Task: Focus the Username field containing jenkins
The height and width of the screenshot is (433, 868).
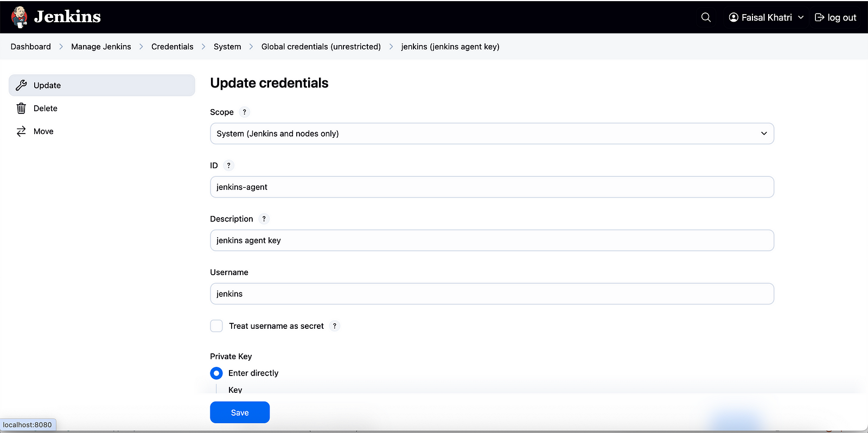Action: pyautogui.click(x=492, y=294)
